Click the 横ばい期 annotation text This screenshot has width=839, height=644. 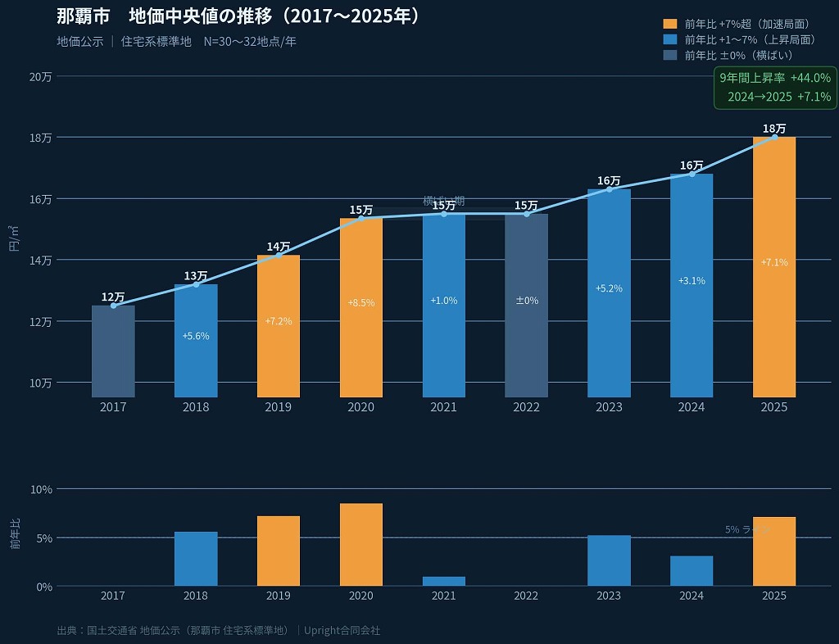click(x=443, y=201)
